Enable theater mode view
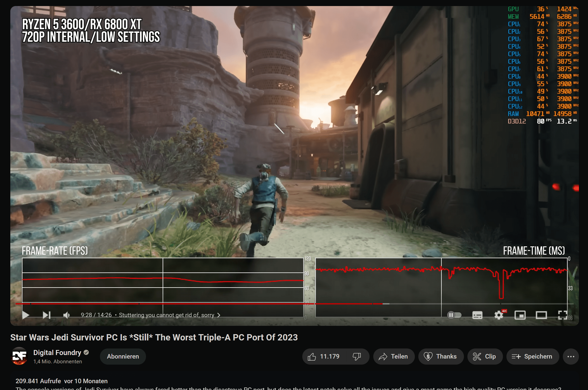 coord(541,315)
